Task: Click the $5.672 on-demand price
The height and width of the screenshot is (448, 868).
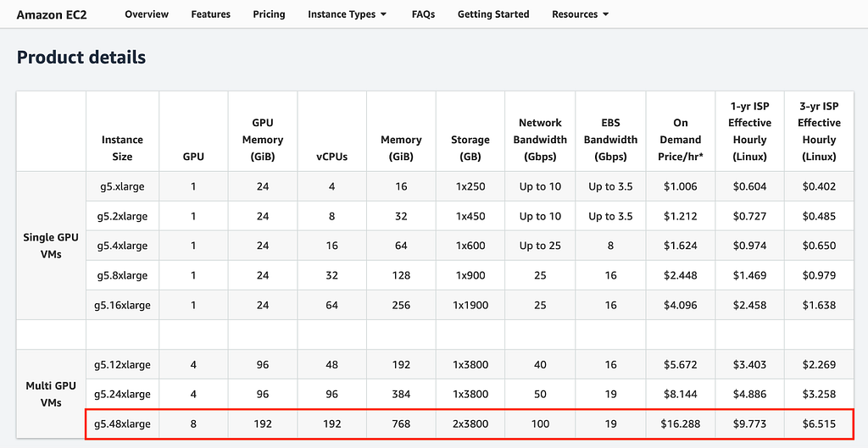Action: [681, 364]
